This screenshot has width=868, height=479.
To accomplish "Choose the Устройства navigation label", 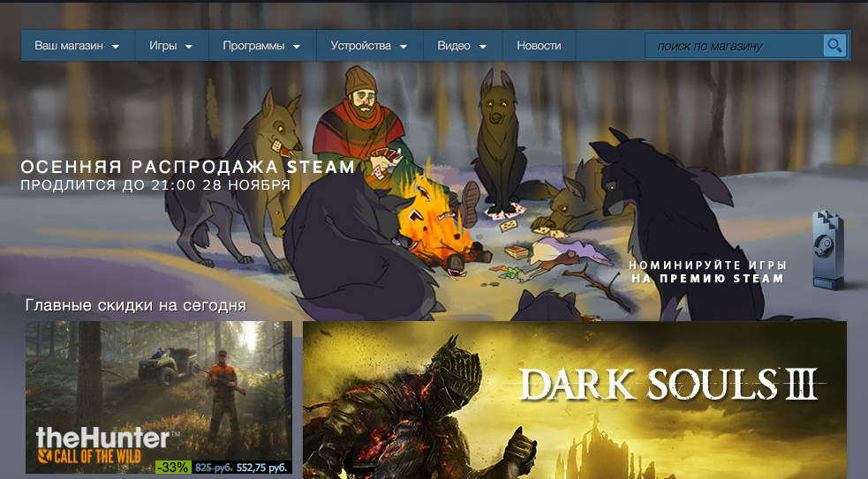I will point(360,46).
